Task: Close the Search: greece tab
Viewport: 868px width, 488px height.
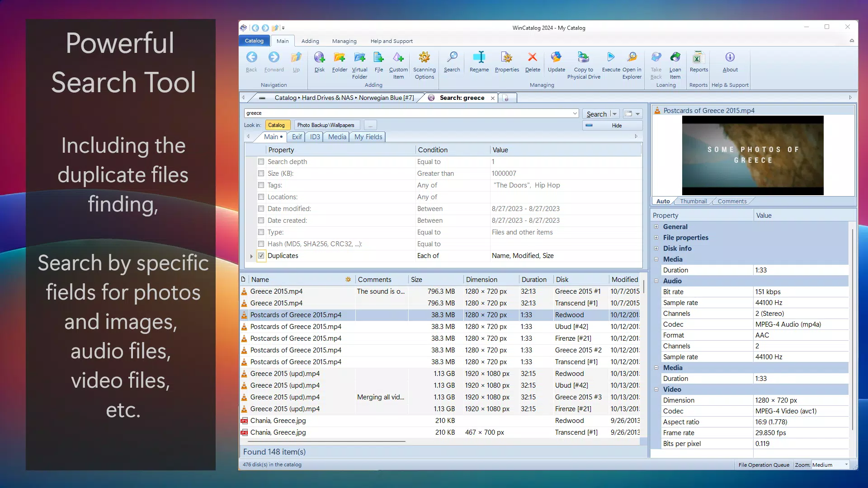Action: coord(492,98)
